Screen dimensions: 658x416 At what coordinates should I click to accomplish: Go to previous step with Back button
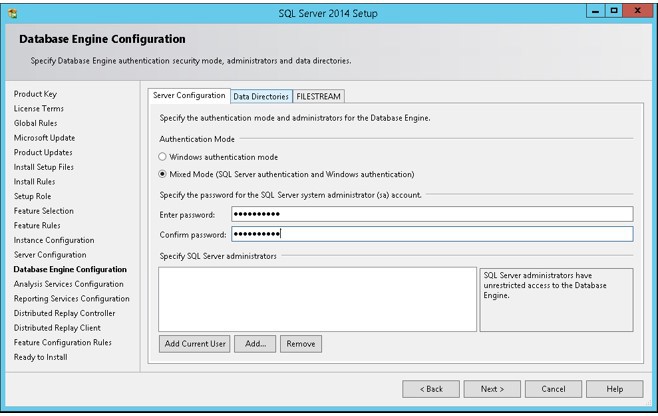[431, 388]
